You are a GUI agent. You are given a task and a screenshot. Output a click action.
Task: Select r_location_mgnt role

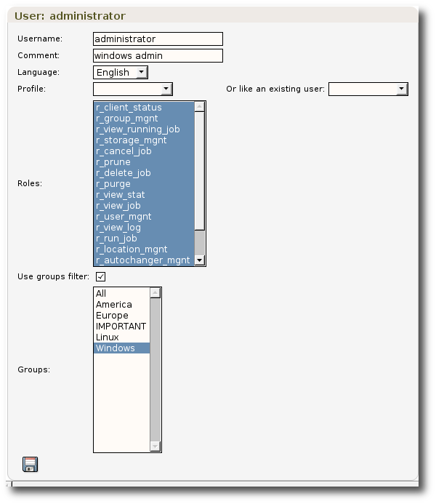[x=144, y=249]
